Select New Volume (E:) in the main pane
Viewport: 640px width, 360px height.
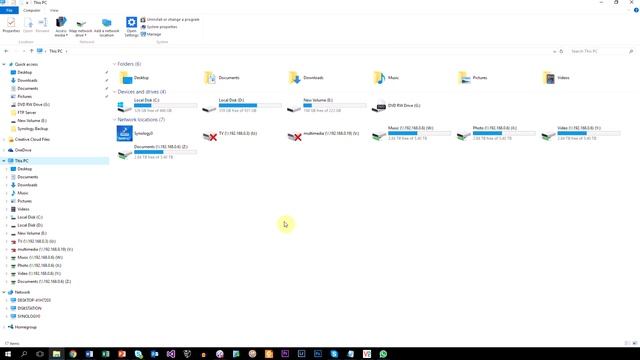point(327,105)
